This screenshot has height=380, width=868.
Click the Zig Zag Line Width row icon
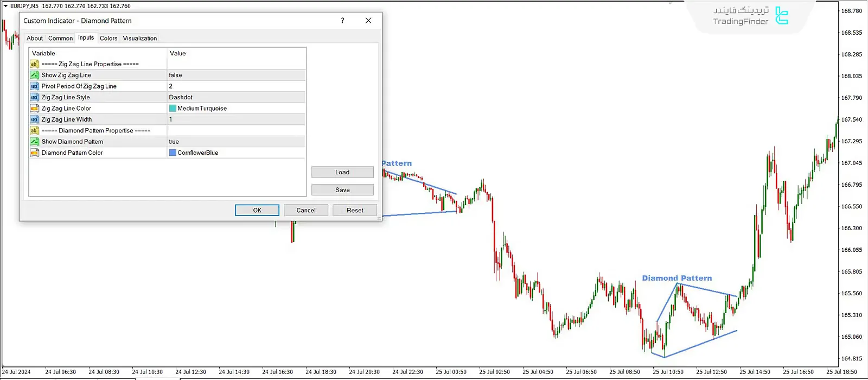click(x=34, y=119)
